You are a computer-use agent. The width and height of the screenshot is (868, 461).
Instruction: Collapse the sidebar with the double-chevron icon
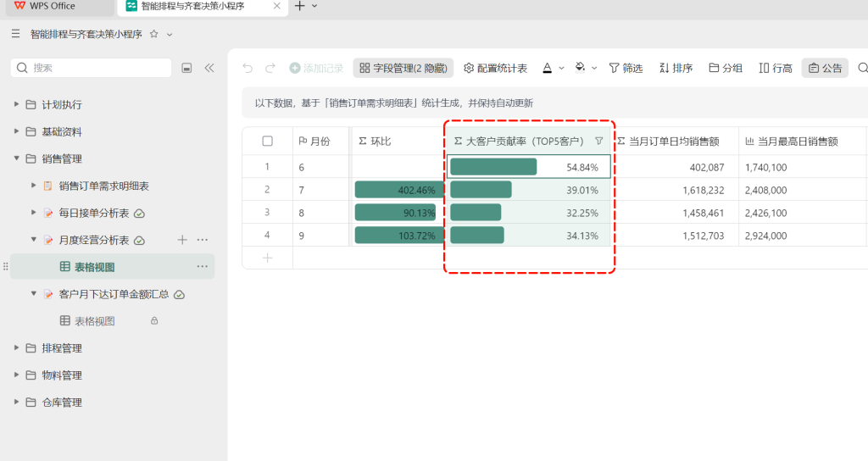click(x=209, y=68)
